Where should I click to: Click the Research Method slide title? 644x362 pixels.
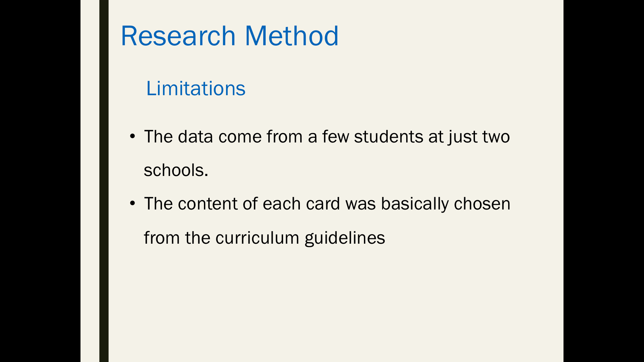(229, 36)
